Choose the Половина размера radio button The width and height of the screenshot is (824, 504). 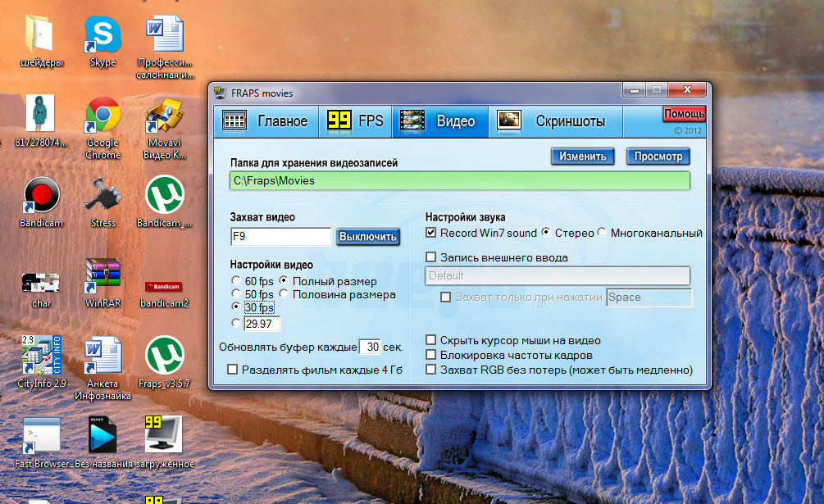point(285,294)
